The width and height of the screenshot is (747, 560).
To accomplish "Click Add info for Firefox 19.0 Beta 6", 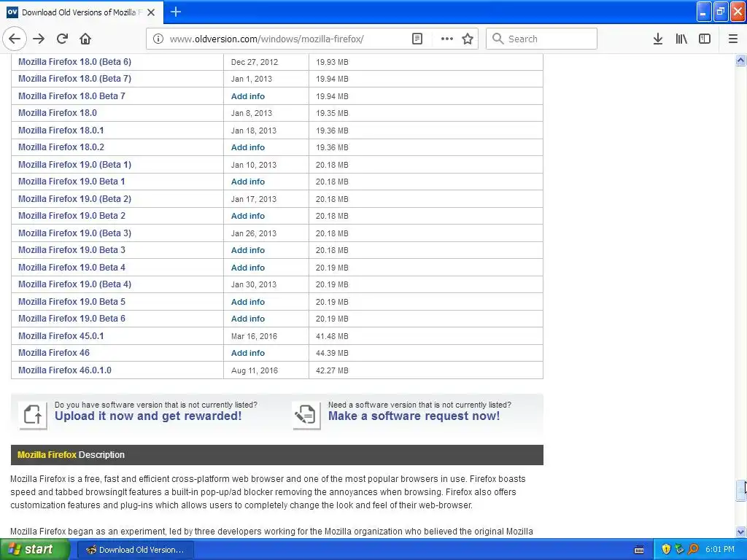I will [x=248, y=319].
